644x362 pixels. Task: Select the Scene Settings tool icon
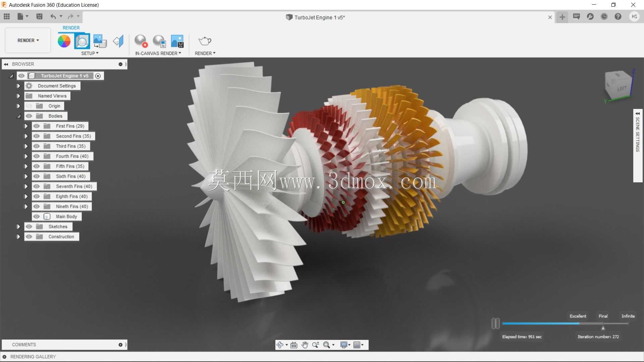(82, 41)
